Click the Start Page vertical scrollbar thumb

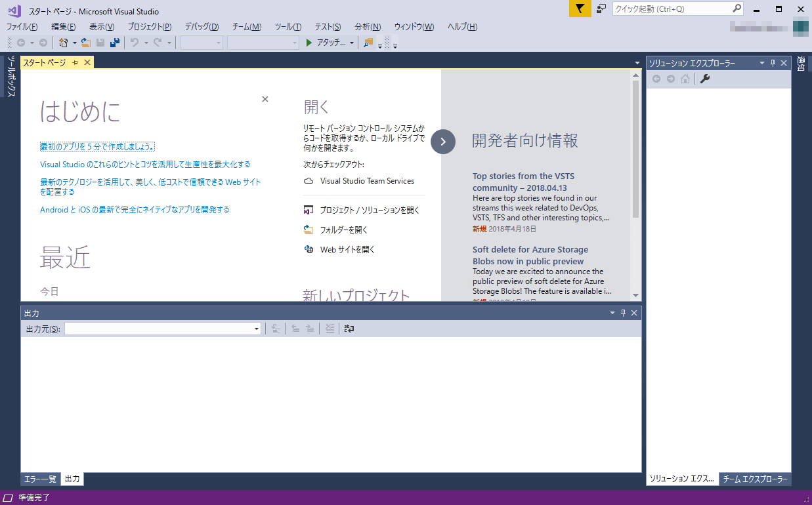tap(635, 150)
